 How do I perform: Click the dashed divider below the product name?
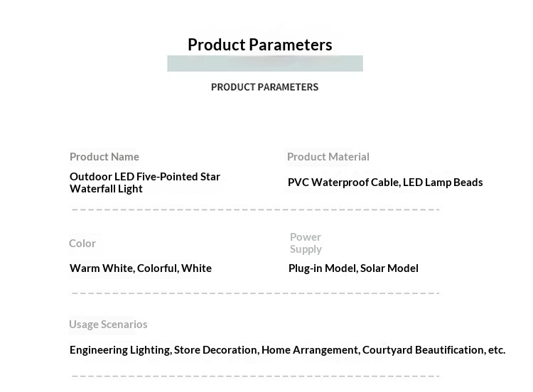pos(256,209)
